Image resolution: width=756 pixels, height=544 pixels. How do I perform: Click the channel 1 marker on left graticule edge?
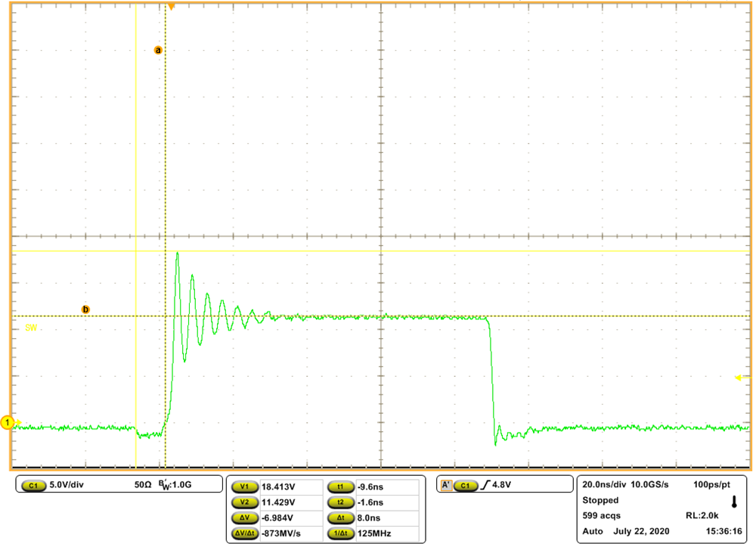pos(7,423)
